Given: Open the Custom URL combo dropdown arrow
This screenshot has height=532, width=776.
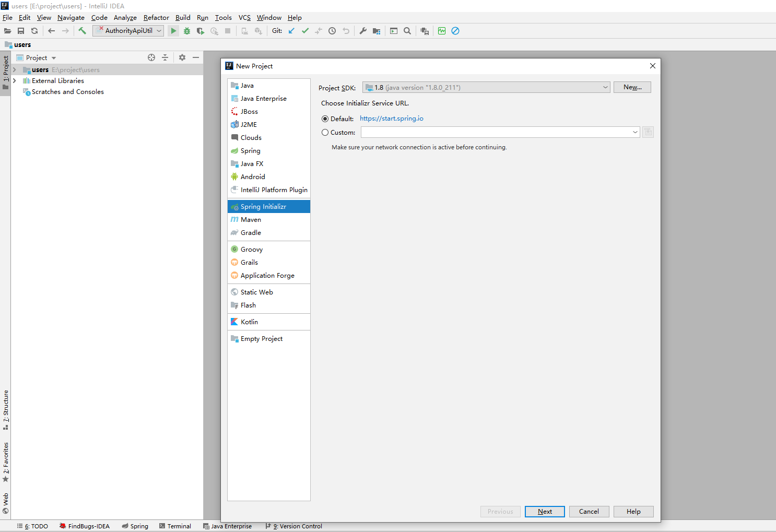Looking at the screenshot, I should click(635, 132).
